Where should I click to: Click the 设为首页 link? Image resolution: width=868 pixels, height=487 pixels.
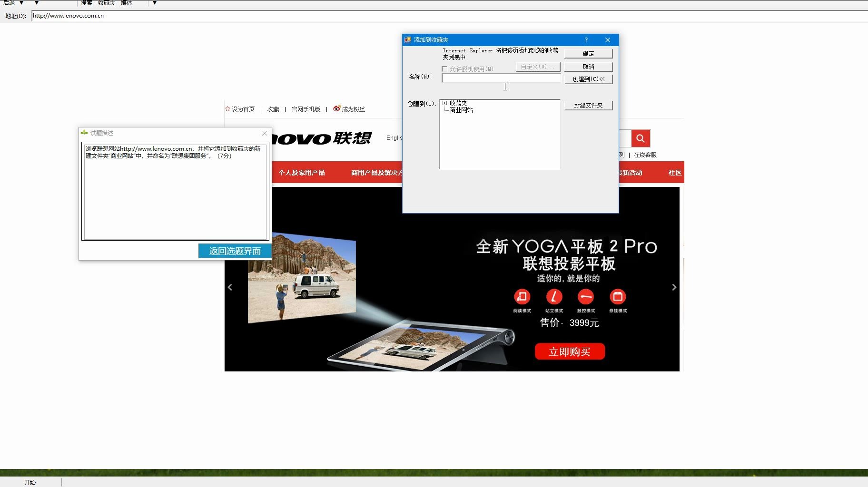[x=243, y=109]
